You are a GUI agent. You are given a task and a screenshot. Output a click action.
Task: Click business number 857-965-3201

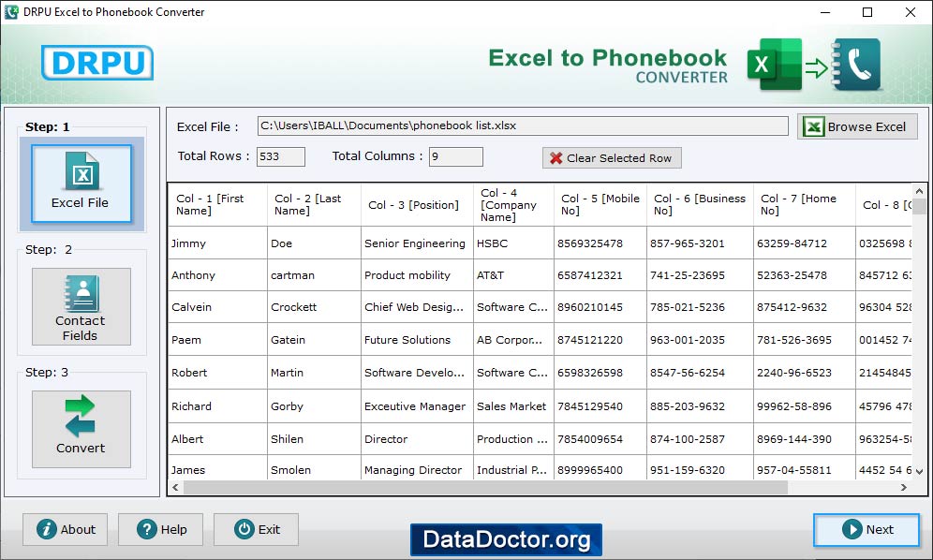(x=701, y=243)
